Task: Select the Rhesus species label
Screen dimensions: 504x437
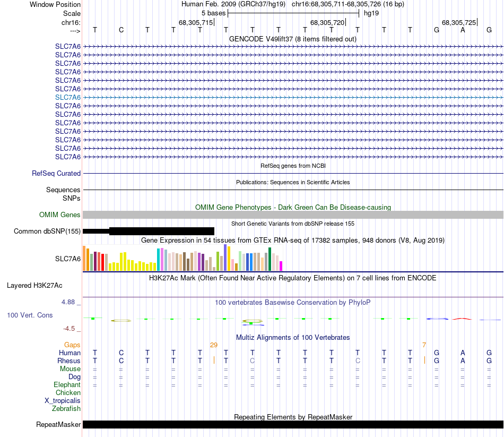Action: pos(69,361)
